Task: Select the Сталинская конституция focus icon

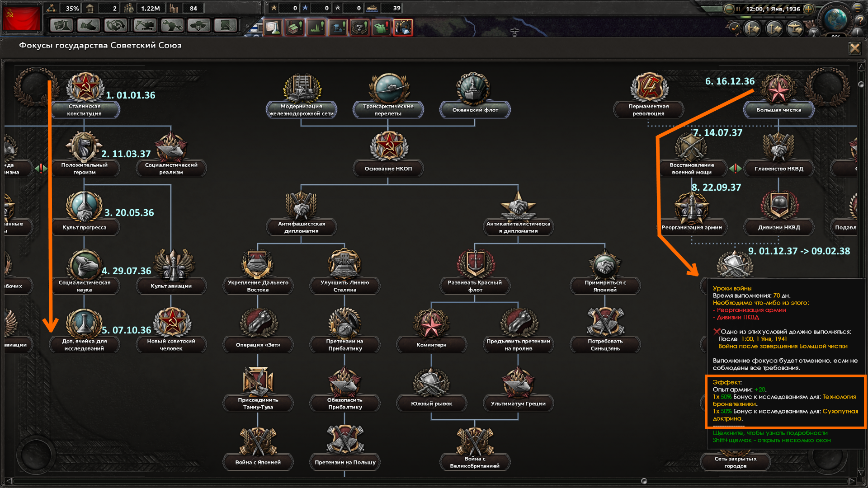Action: pos(85,87)
